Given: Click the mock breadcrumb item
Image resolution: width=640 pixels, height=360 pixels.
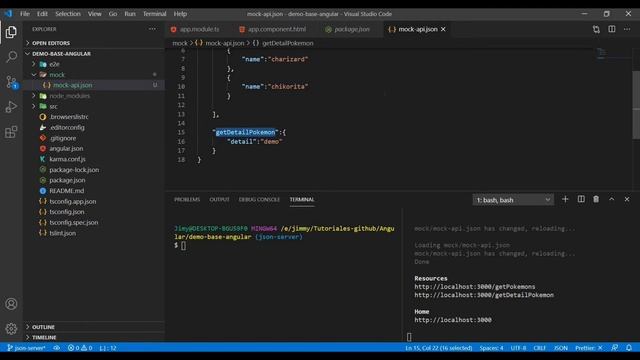Looking at the screenshot, I should tap(180, 43).
